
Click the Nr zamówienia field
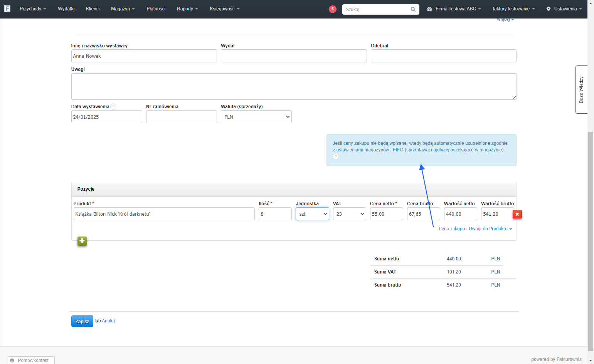click(182, 117)
